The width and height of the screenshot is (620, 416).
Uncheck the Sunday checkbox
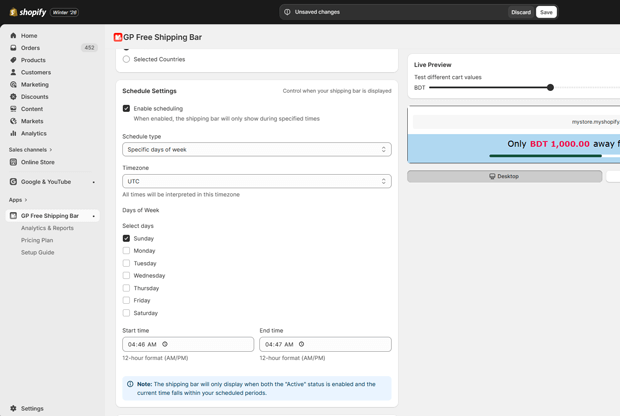click(126, 238)
